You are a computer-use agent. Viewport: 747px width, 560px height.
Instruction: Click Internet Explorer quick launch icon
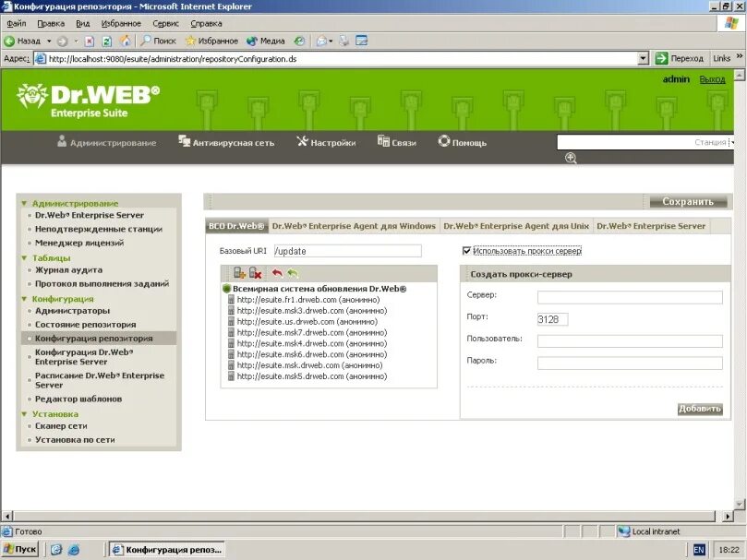[74, 550]
